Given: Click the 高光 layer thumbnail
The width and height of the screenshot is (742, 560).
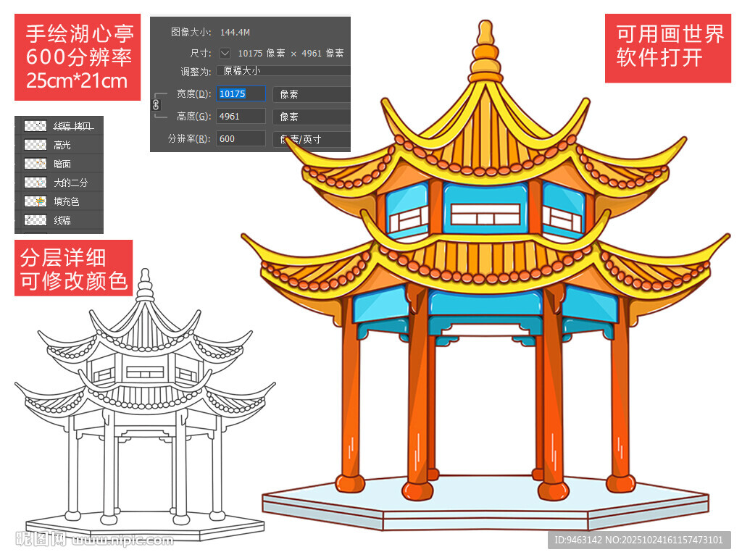Looking at the screenshot, I should click(36, 145).
